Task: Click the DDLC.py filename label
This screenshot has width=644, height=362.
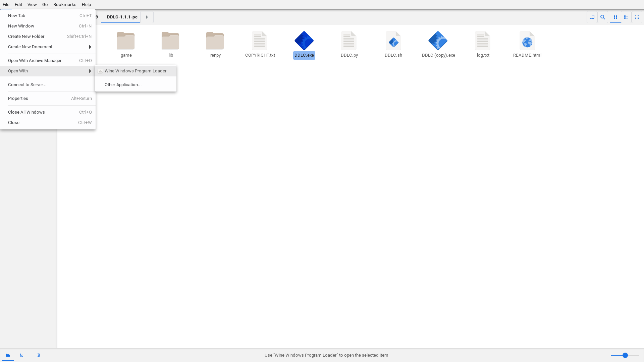Action: click(349, 55)
